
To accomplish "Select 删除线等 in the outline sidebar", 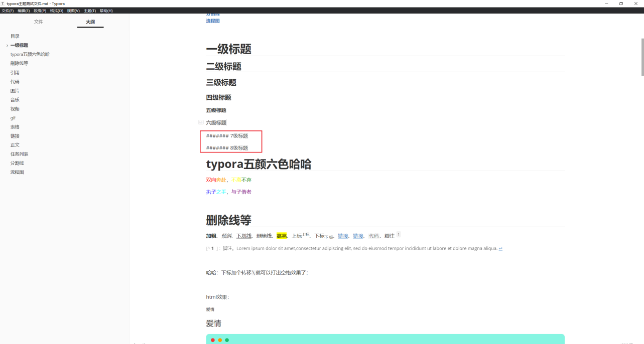I will [x=19, y=63].
